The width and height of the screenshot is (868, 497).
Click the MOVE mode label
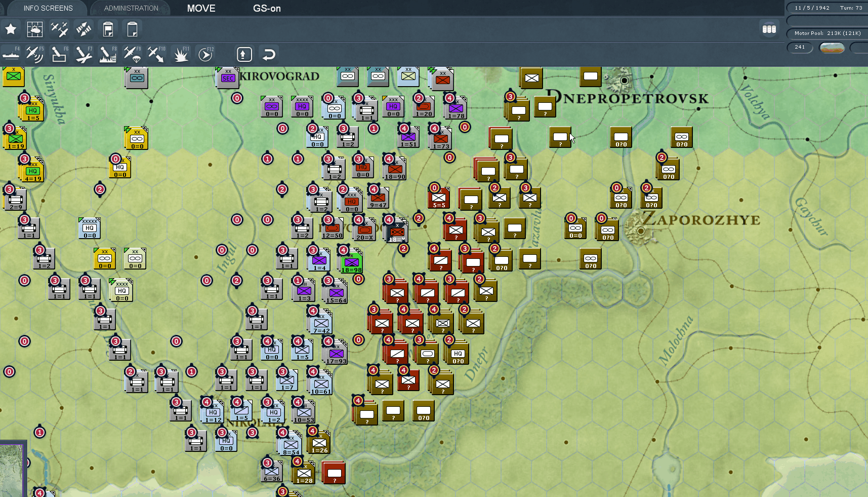(x=201, y=8)
